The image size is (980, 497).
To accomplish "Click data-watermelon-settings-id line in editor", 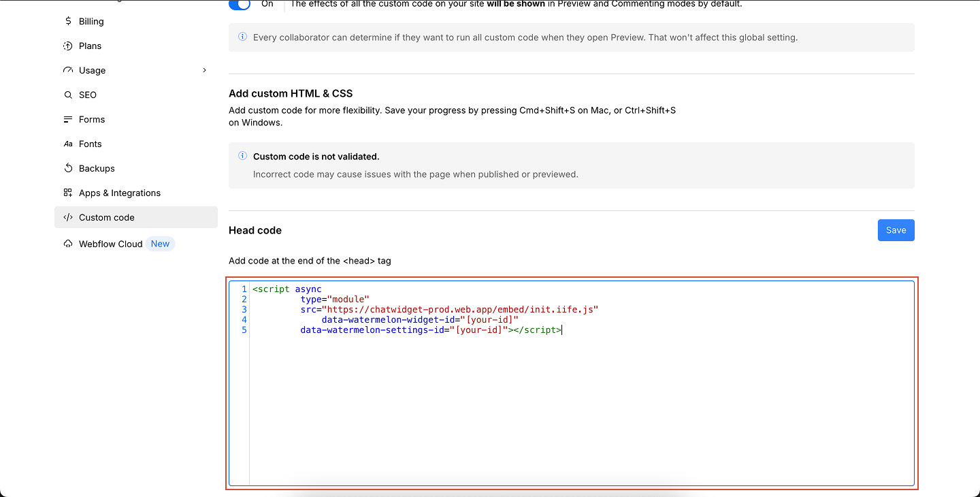I will point(431,330).
